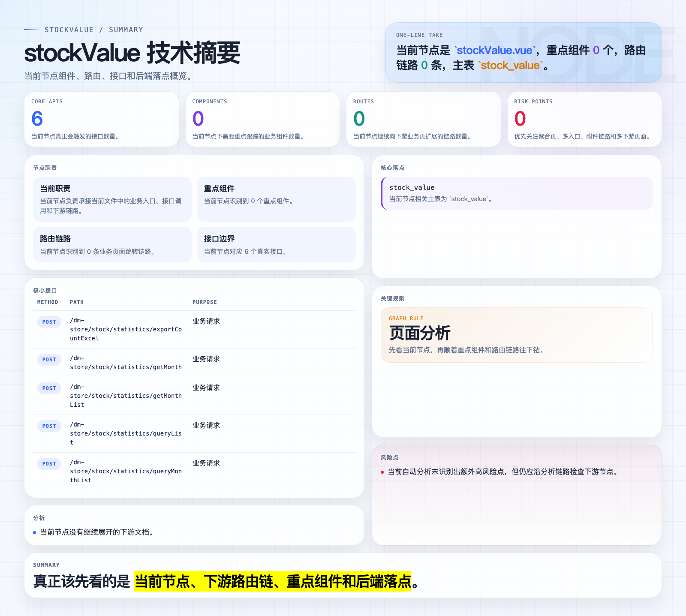
Task: Click 业务请求 in the exportCountExcel row
Action: click(x=206, y=321)
